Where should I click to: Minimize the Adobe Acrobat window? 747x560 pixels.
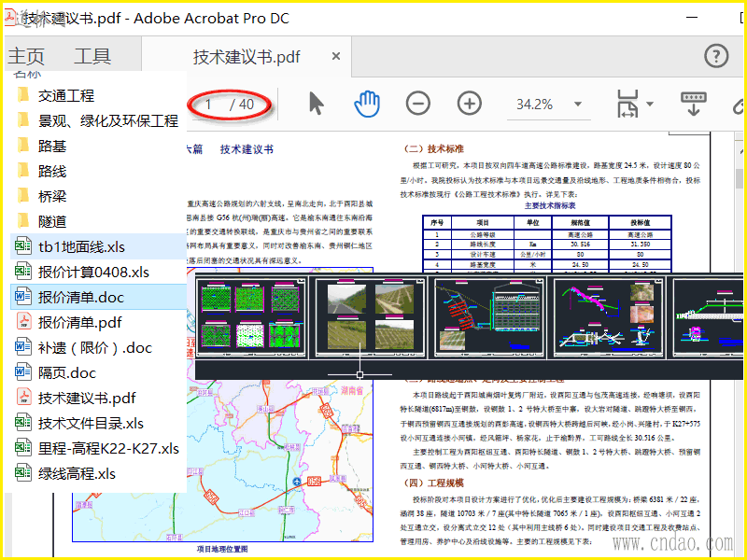(x=692, y=18)
